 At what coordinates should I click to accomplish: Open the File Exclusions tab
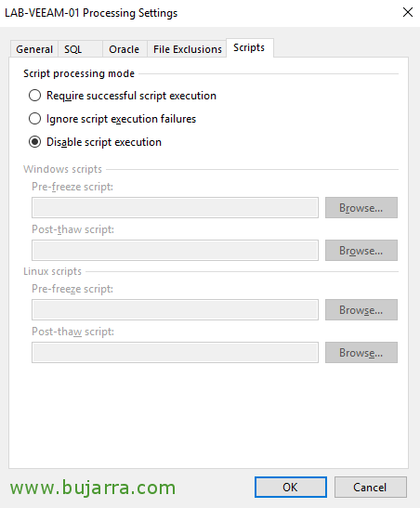click(x=187, y=49)
